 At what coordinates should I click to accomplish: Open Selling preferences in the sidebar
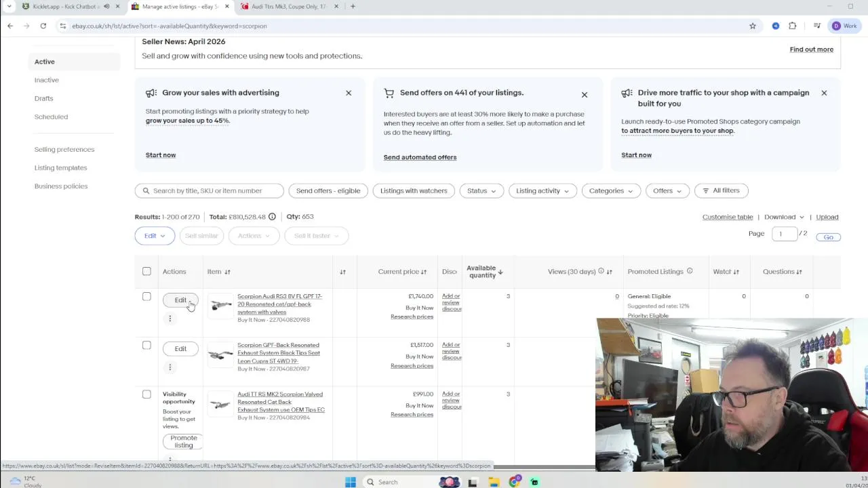tap(64, 149)
